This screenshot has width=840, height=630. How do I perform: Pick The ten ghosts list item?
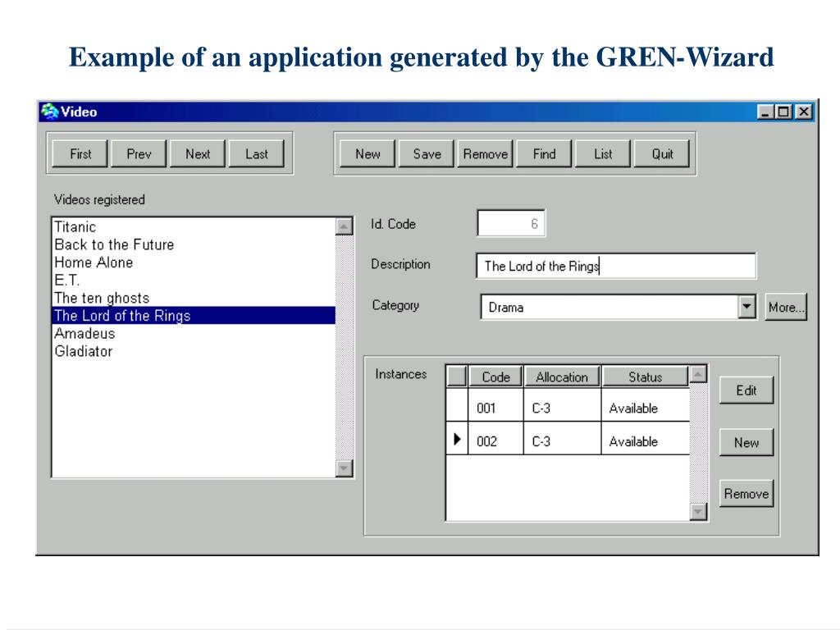[x=194, y=298]
